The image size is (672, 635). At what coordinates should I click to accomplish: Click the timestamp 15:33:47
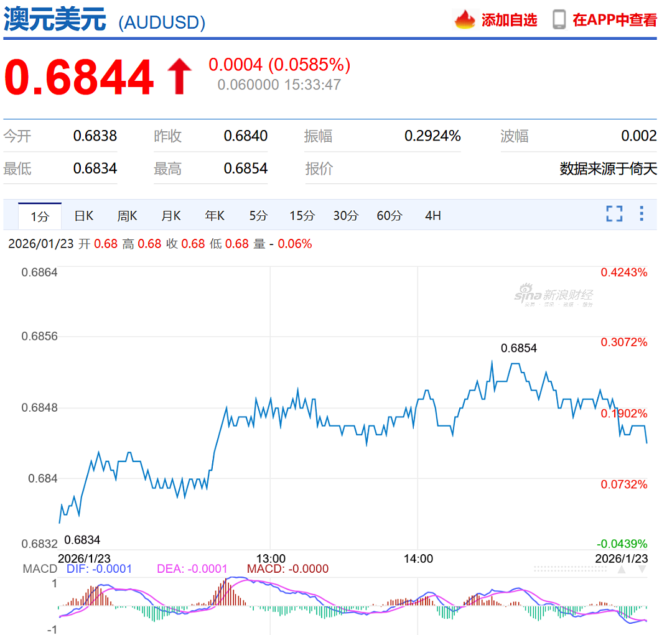(312, 85)
